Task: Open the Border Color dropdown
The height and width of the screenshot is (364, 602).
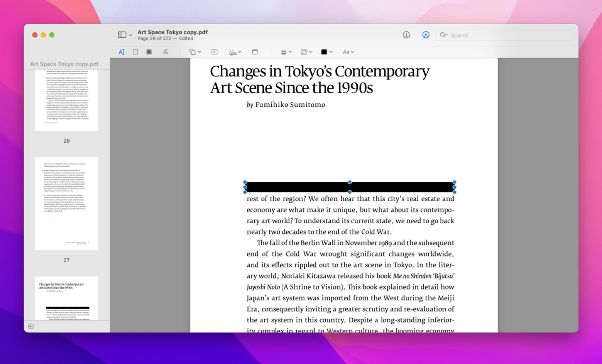Action: point(306,52)
